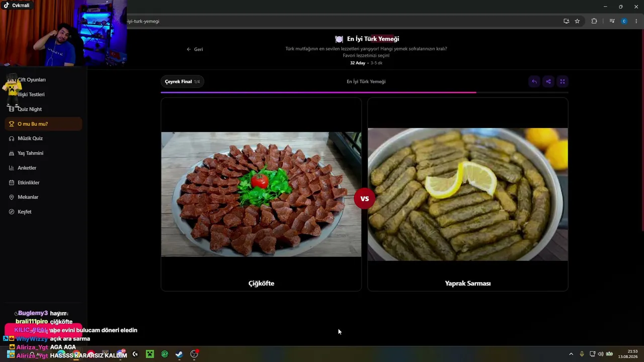Screen dimensions: 644x362
Task: Click the install app icon in the address bar
Action: 566,21
